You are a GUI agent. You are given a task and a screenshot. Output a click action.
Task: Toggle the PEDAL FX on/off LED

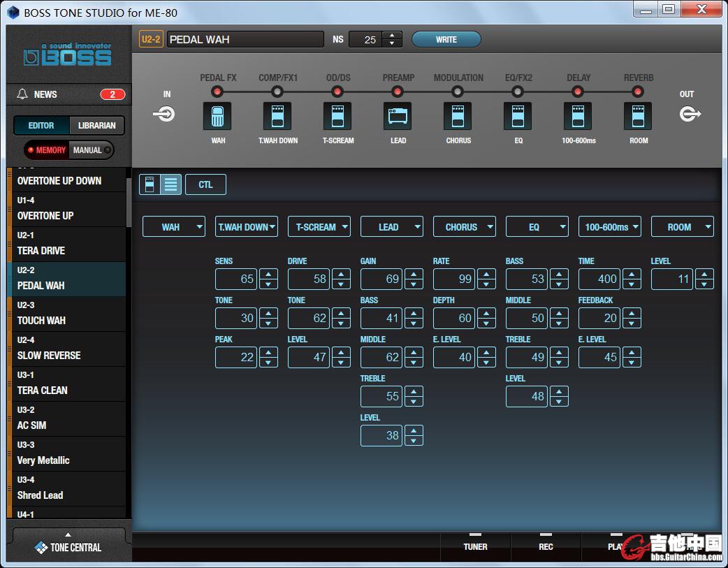point(217,92)
